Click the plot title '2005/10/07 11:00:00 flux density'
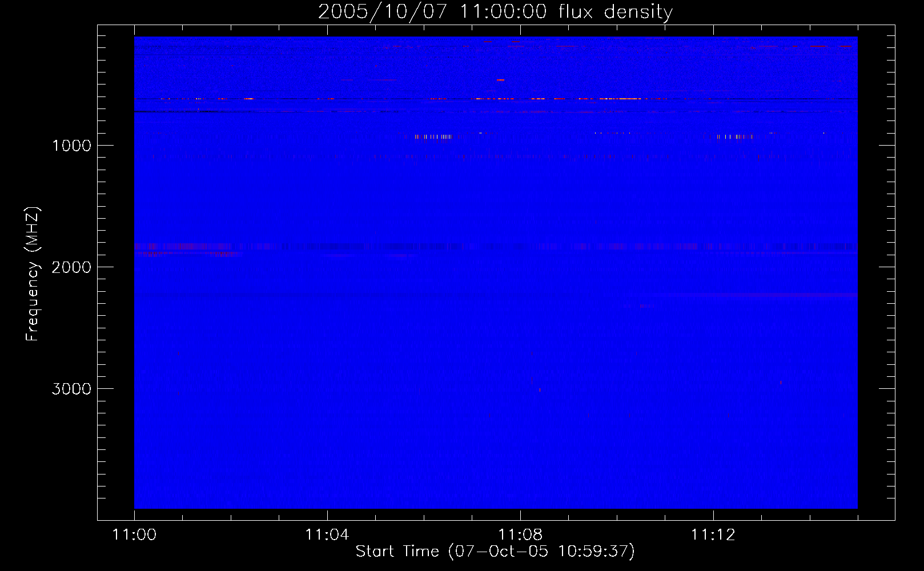924x571 pixels. tap(495, 11)
